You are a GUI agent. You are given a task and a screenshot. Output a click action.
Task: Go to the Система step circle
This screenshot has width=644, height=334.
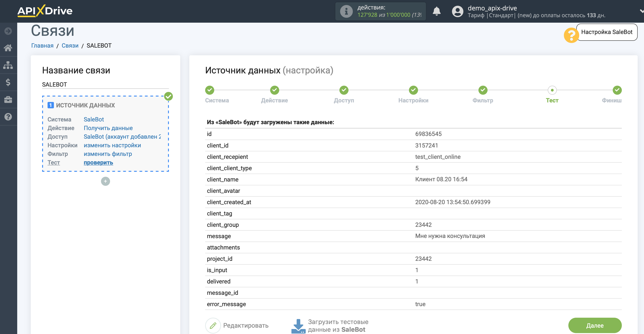[x=209, y=90]
